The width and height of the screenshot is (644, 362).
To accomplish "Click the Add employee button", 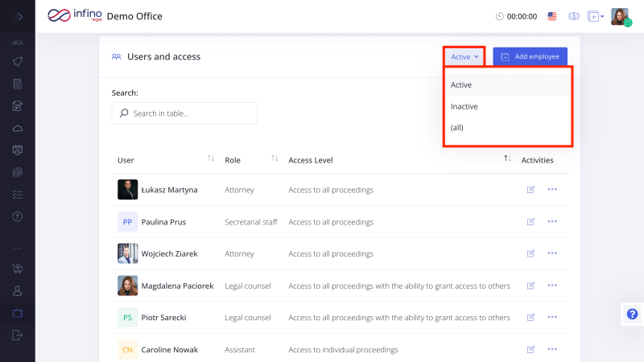I will pyautogui.click(x=530, y=57).
